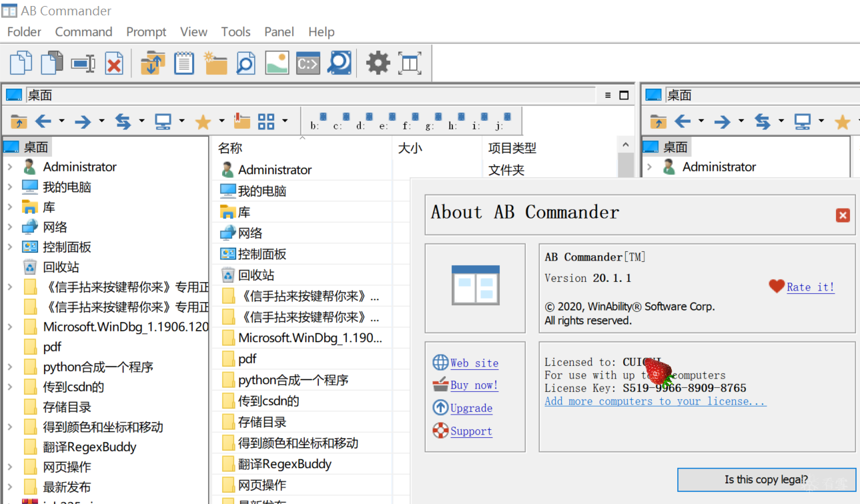Click the left panel hamburger menu icon
The height and width of the screenshot is (504, 860).
coord(608,95)
